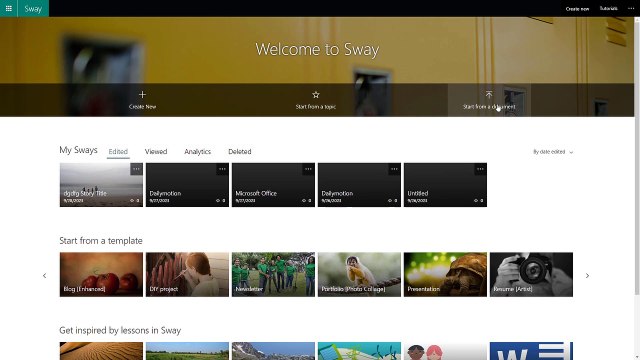
Task: Open the sand dunes lesson thumbnail
Action: coord(101,351)
